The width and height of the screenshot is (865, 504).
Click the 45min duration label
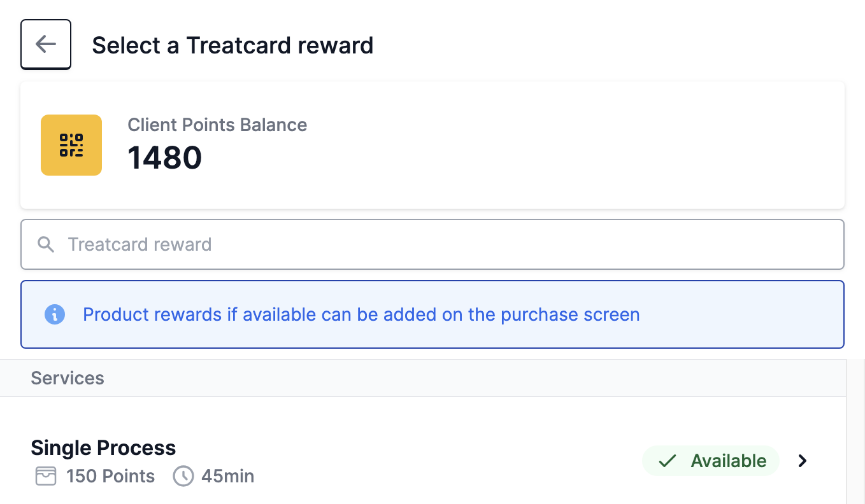(228, 476)
